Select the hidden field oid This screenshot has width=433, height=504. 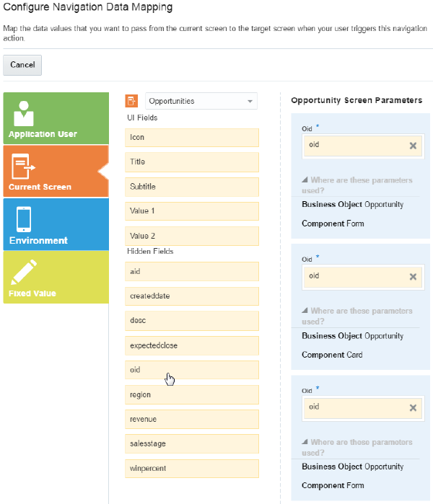(x=191, y=370)
